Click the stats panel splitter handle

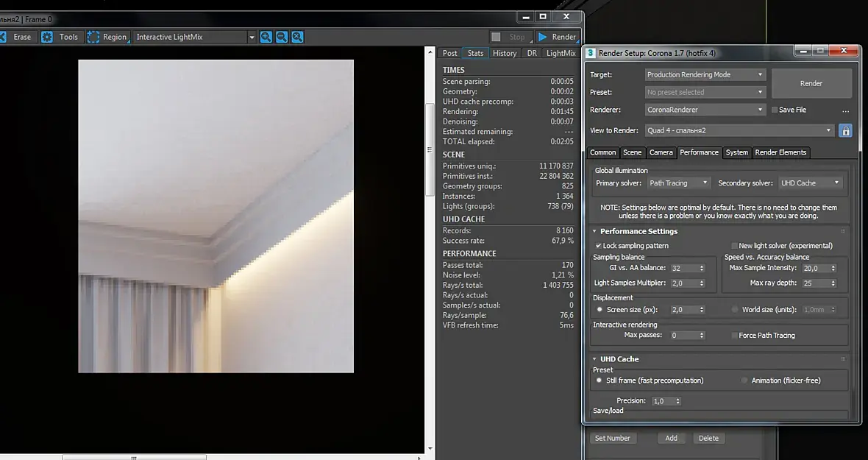point(430,149)
